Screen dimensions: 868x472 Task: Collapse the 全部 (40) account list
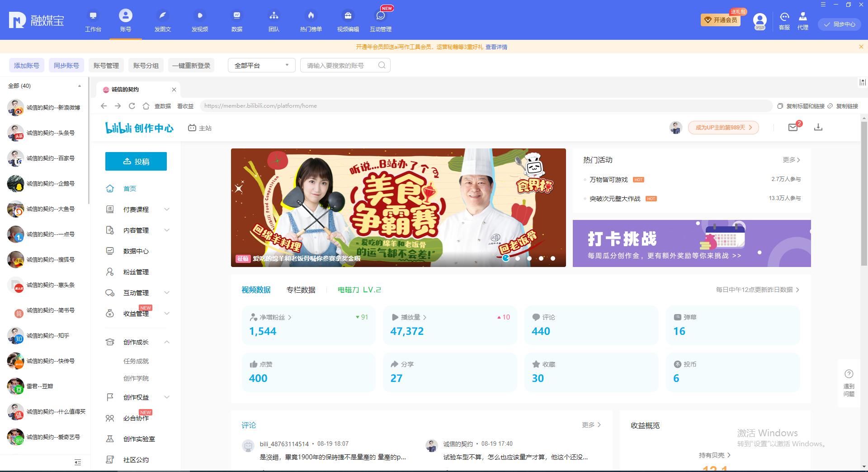(80, 86)
